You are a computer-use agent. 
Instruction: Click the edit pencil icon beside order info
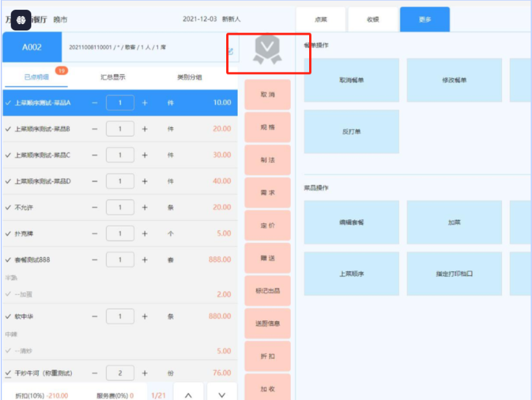tap(230, 51)
